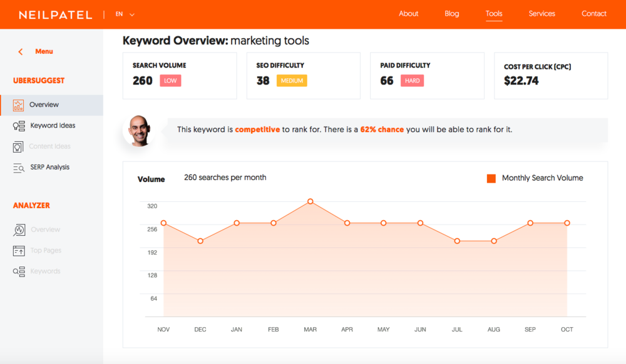Click the Content Ideas icon
Viewport: 626px width, 364px height.
[x=18, y=147]
